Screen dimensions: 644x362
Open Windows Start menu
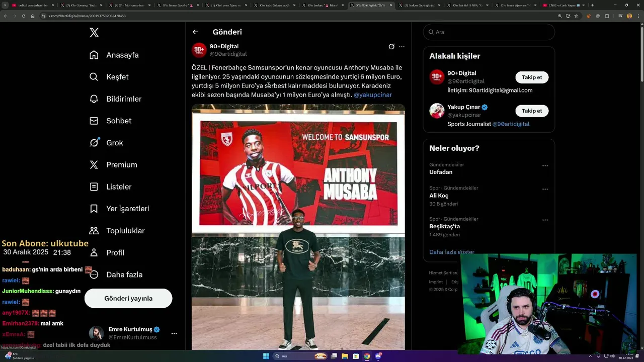click(266, 356)
